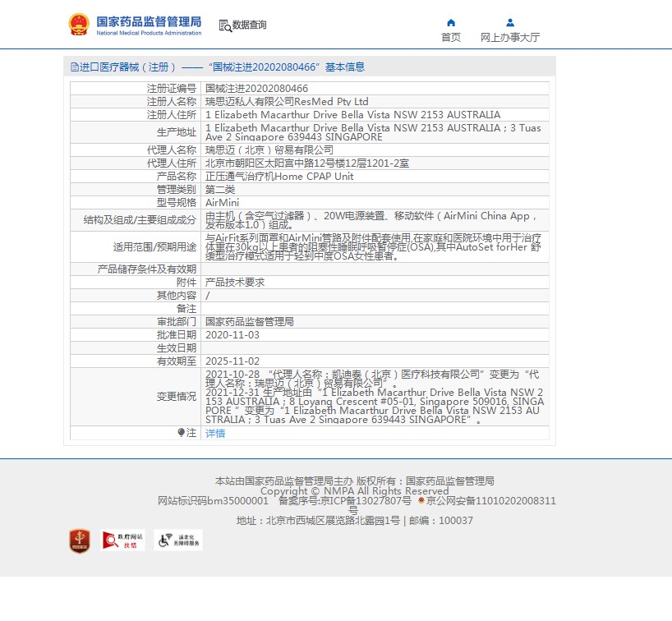Click the AirMini model value
672x621 pixels.
tap(222, 203)
